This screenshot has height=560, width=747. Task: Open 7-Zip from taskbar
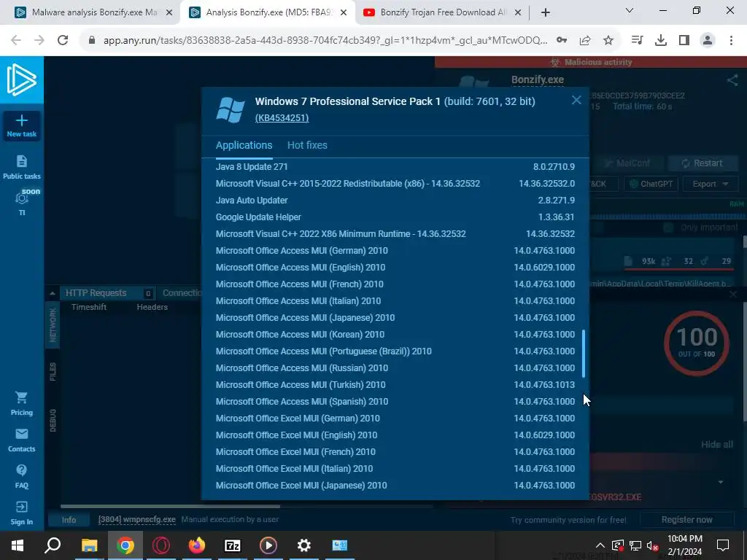[x=233, y=545]
